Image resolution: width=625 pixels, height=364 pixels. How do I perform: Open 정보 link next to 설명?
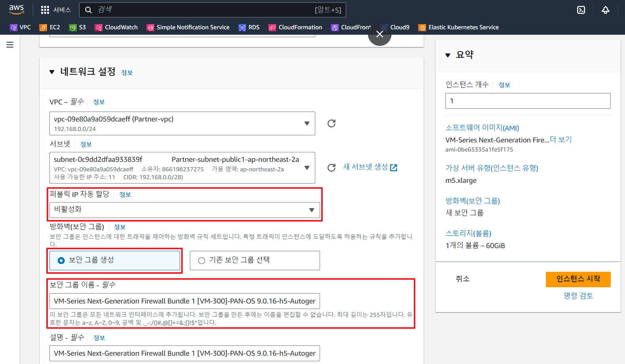tap(99, 338)
